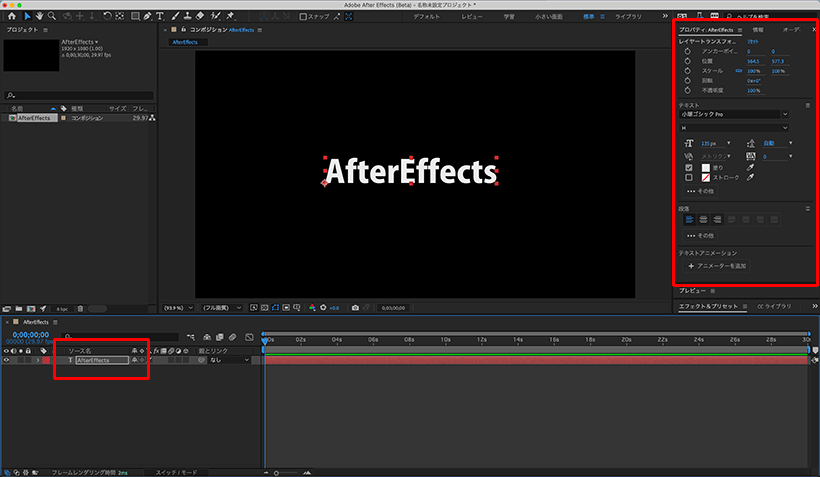The width and height of the screenshot is (820, 477).
Task: Open the エフェクト&プリセット panel tab
Action: [708, 306]
